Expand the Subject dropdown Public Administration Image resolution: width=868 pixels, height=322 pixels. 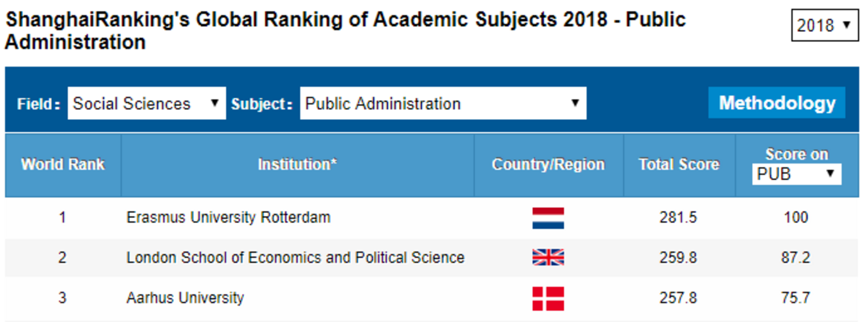(x=443, y=103)
